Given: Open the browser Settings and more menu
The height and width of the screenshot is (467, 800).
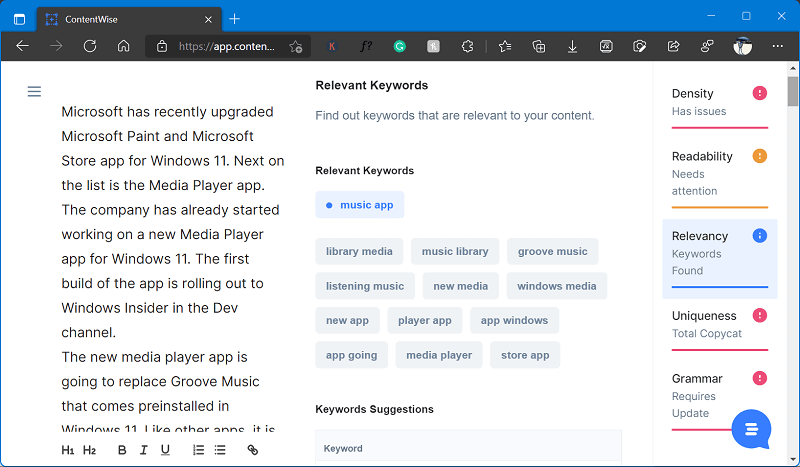Looking at the screenshot, I should (778, 46).
